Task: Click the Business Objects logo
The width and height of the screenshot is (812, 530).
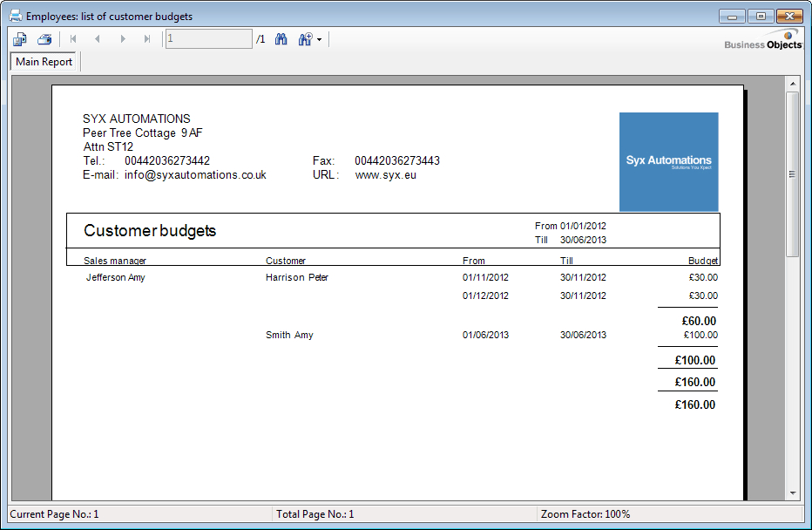Action: click(x=762, y=41)
